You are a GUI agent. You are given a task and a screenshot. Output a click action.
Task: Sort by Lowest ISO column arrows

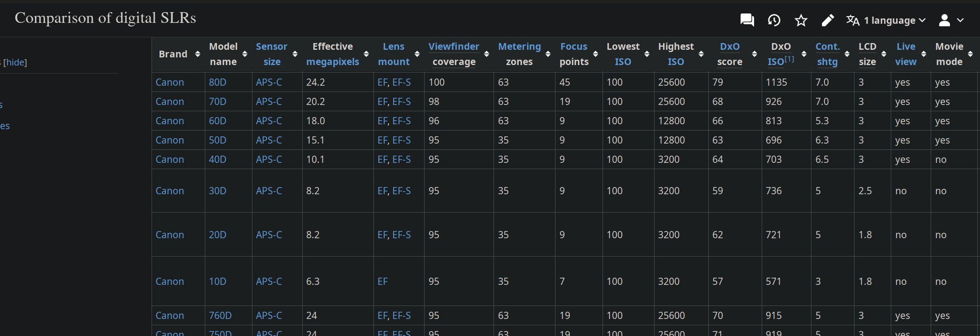(x=647, y=54)
